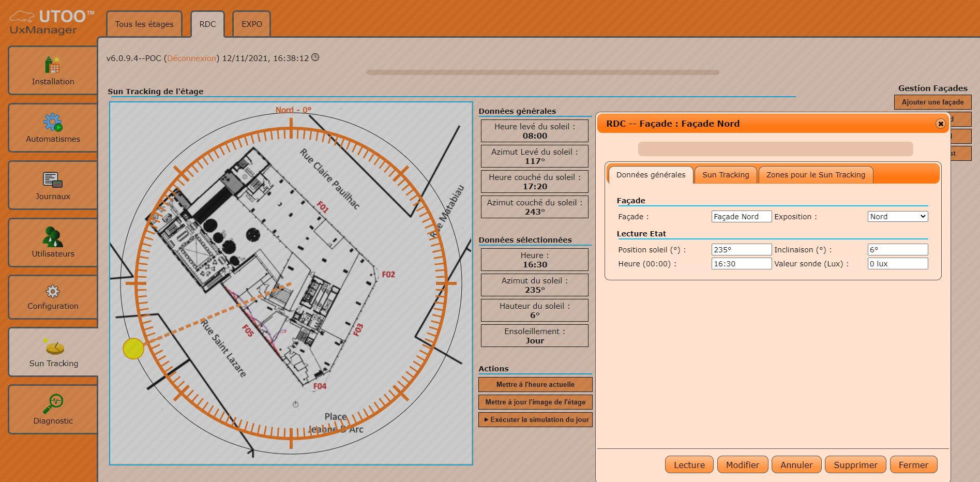Open Utilisateurs users icon
Image resolution: width=980 pixels, height=482 pixels.
point(53,237)
